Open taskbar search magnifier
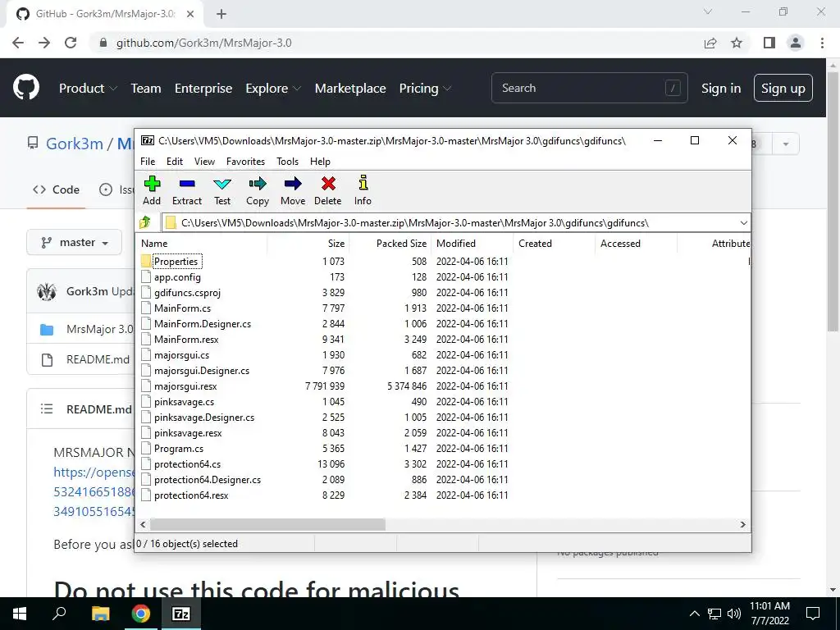The width and height of the screenshot is (840, 630). pyautogui.click(x=59, y=614)
